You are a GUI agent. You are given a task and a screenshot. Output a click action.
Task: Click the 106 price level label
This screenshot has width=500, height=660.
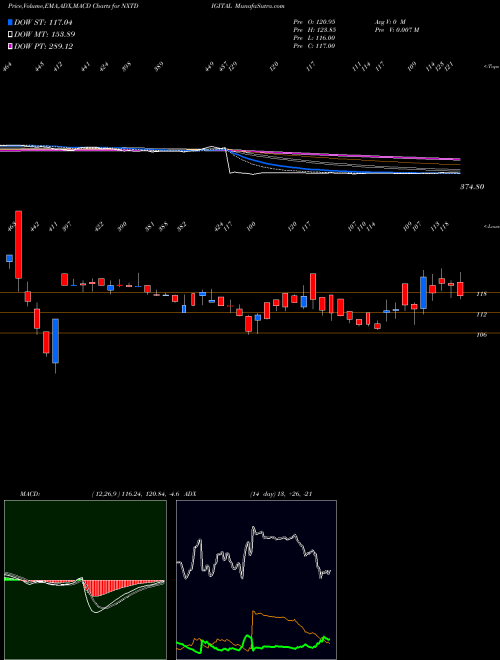click(x=482, y=335)
